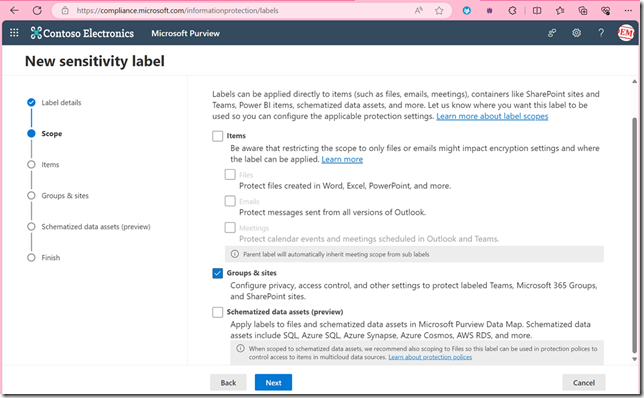
Task: Check the Meetings checkbox
Action: coord(230,228)
